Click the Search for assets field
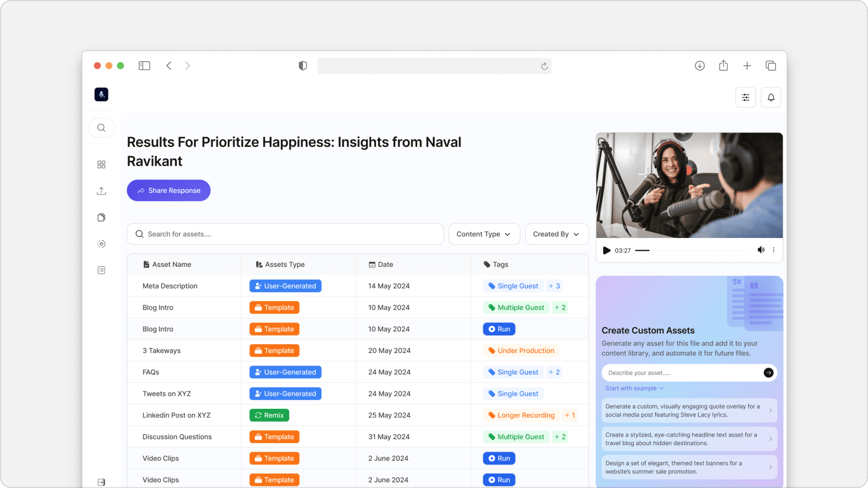Image resolution: width=868 pixels, height=488 pixels. tap(285, 234)
